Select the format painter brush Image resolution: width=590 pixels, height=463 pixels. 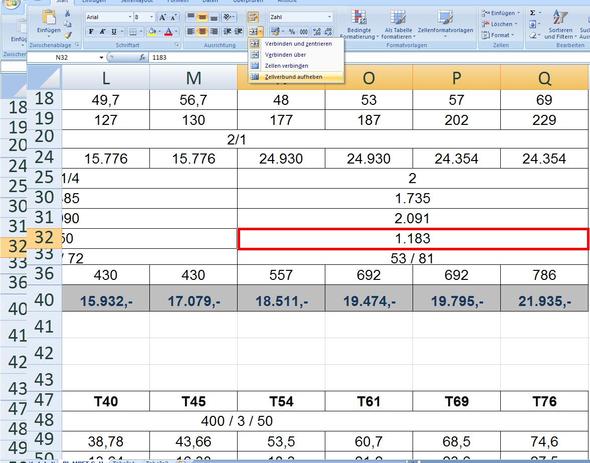point(68,35)
